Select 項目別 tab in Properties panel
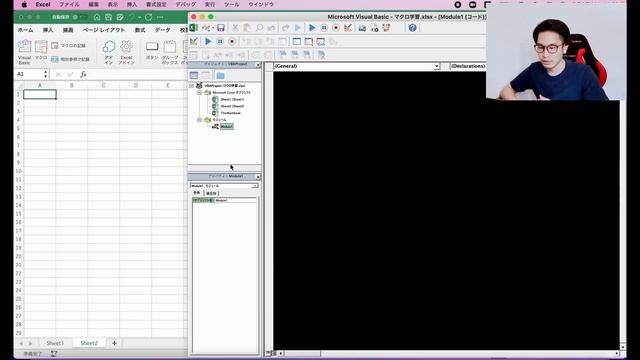Image resolution: width=640 pixels, height=360 pixels. [x=211, y=193]
